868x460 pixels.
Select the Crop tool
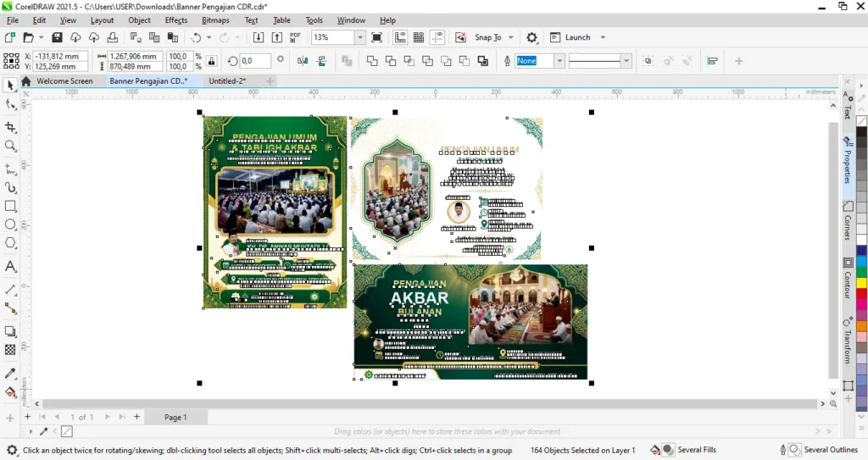[x=10, y=127]
